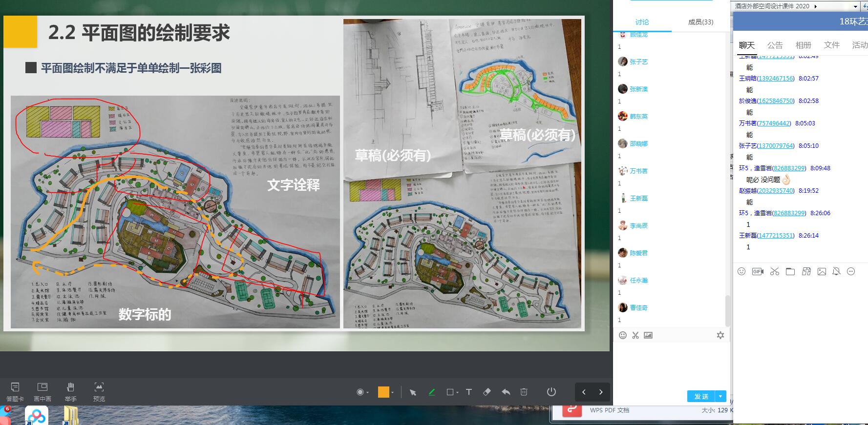Click QQ number link 1477215351 at 8:26:14
Screen dimensions: 868x425
[x=776, y=236]
